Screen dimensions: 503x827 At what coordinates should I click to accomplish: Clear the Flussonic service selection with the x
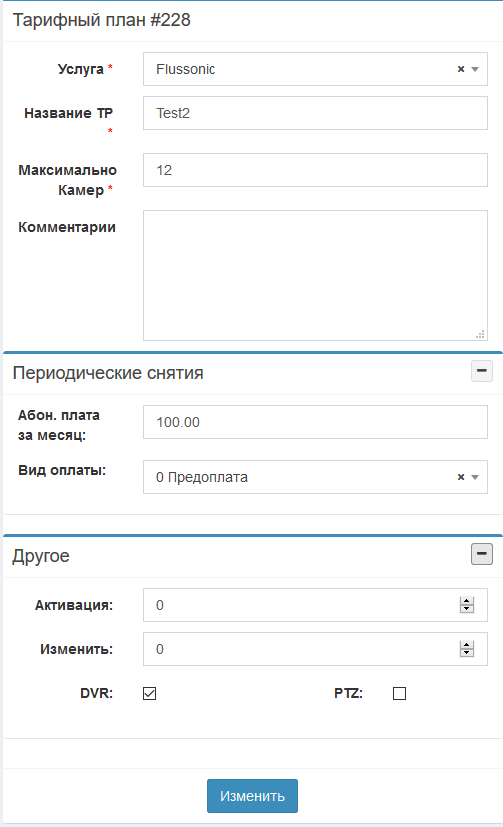461,69
